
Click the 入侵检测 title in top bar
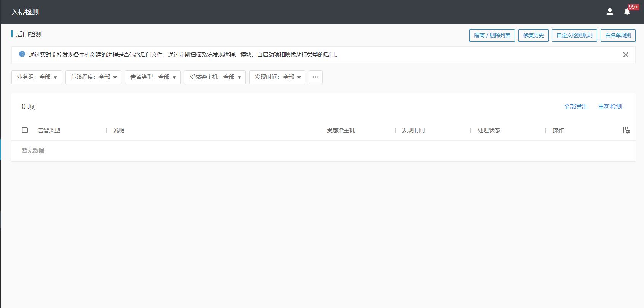[25, 12]
